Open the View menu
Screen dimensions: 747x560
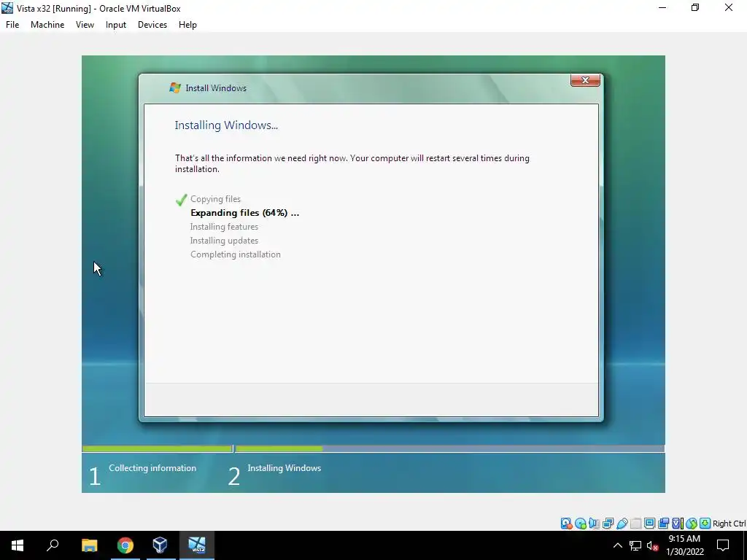tap(85, 25)
